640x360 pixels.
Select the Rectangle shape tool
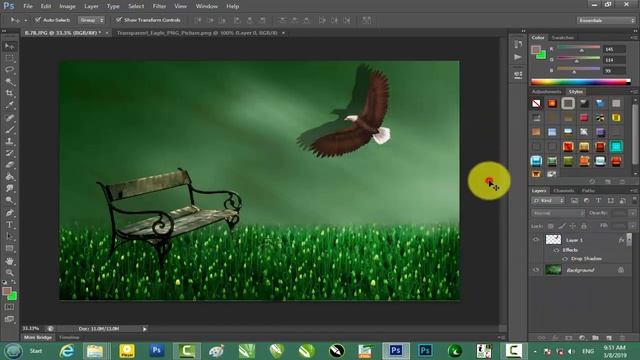coord(9,248)
